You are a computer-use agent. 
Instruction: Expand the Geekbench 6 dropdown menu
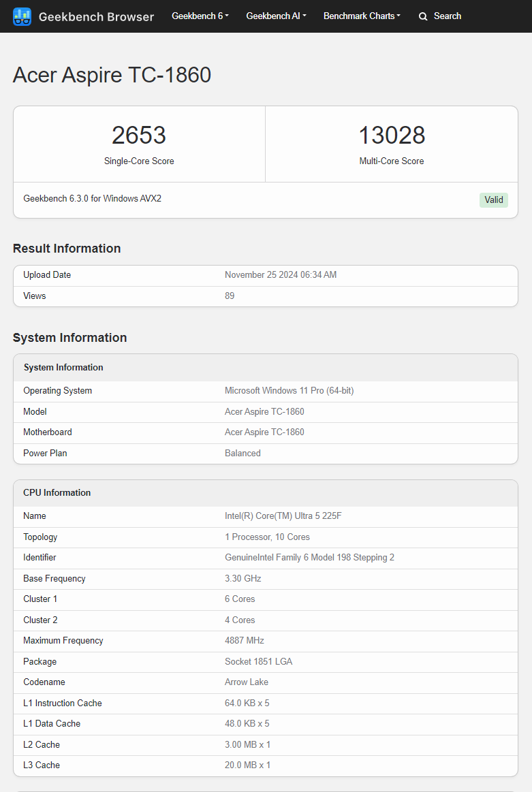coord(200,16)
